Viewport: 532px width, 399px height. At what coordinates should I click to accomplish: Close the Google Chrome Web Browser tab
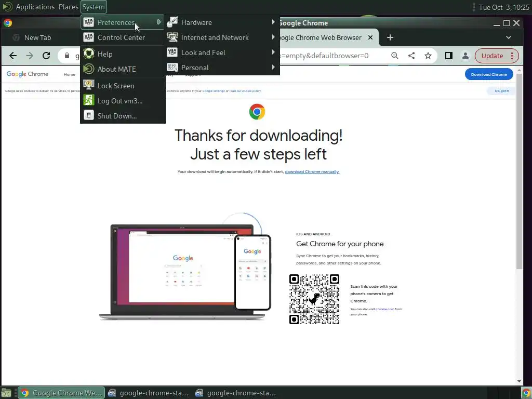click(x=370, y=37)
